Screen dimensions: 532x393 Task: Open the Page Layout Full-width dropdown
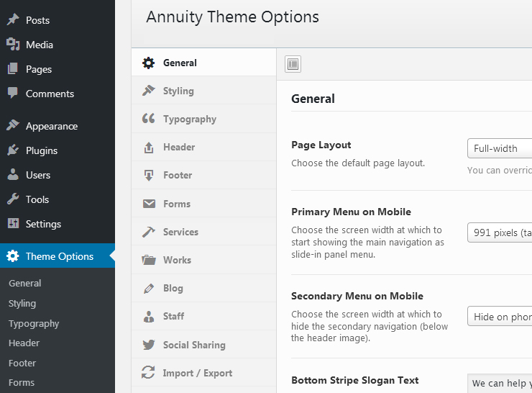(500, 148)
